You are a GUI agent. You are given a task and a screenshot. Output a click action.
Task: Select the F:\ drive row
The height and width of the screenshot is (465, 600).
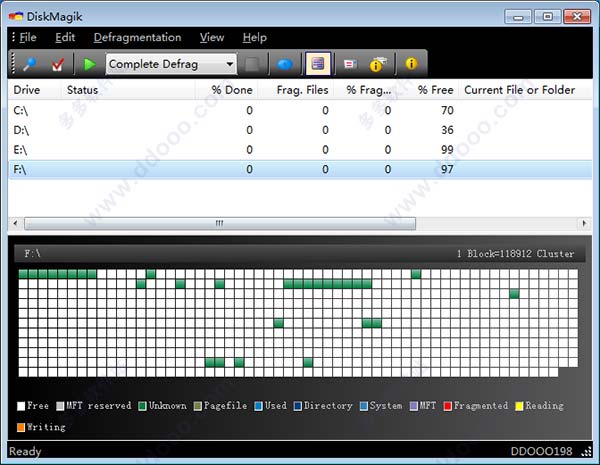(300, 169)
